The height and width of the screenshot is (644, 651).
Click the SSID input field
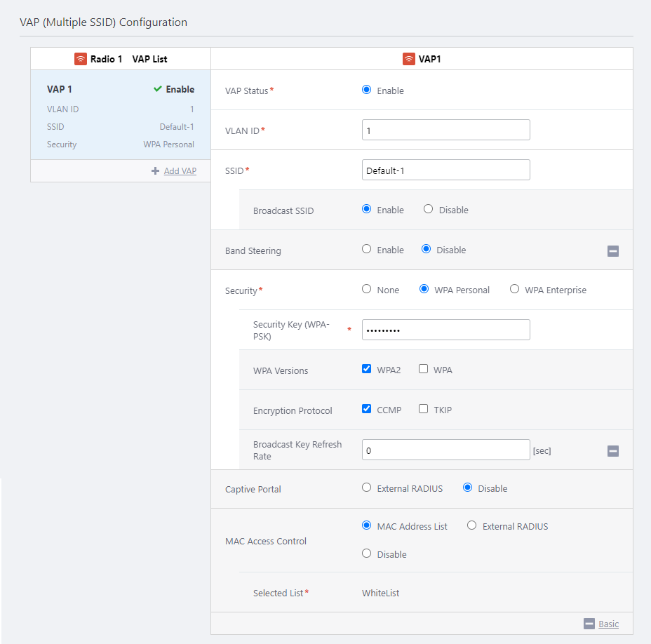point(445,170)
